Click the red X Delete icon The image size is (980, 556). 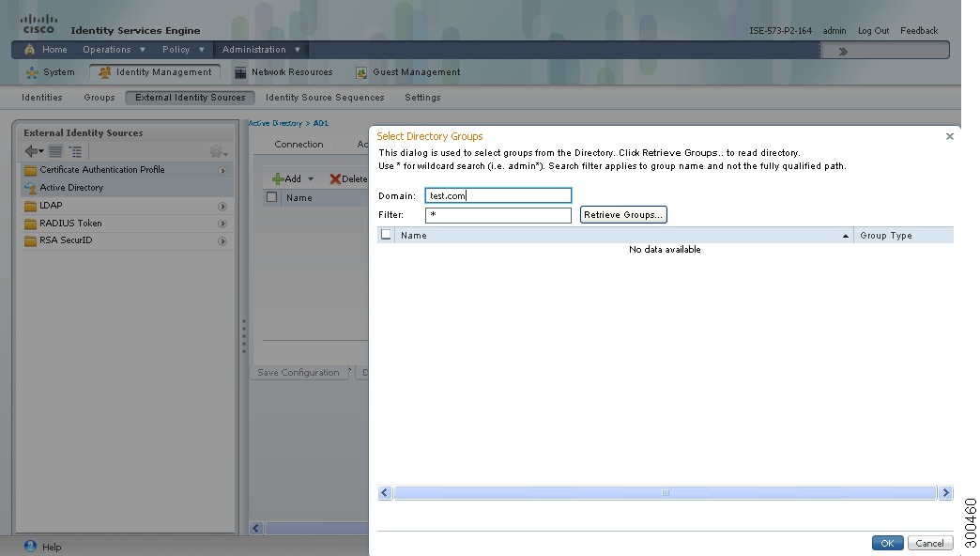pyautogui.click(x=335, y=178)
